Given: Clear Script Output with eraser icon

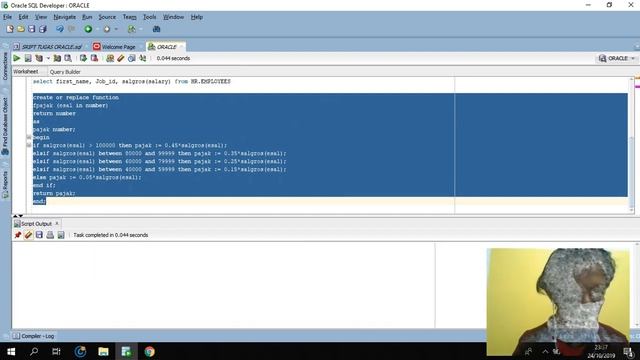Looking at the screenshot, I should point(28,235).
